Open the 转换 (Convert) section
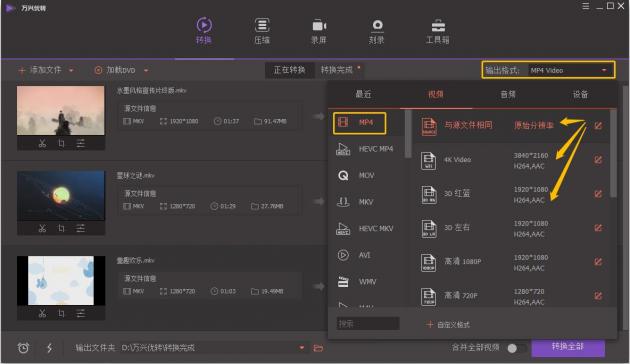Viewport: 630px width, 364px height. [204, 31]
